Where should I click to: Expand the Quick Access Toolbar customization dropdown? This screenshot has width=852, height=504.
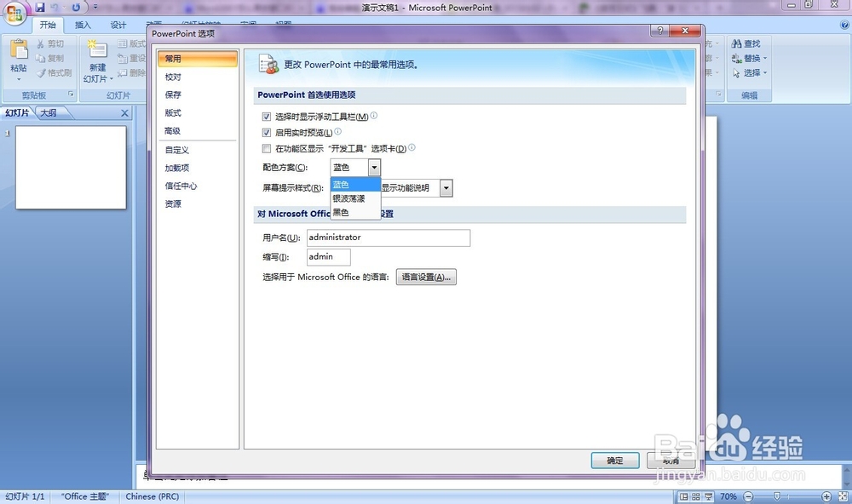coord(94,7)
